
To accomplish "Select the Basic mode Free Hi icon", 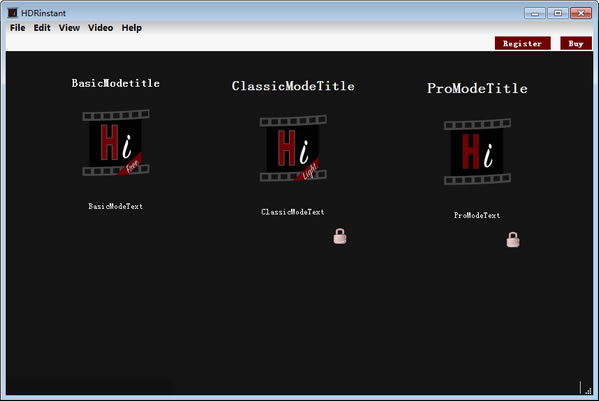I will pyautogui.click(x=116, y=143).
